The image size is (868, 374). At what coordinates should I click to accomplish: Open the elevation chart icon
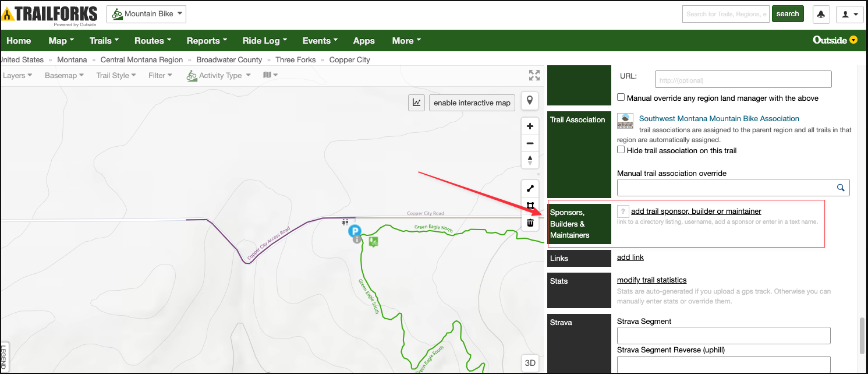click(416, 103)
